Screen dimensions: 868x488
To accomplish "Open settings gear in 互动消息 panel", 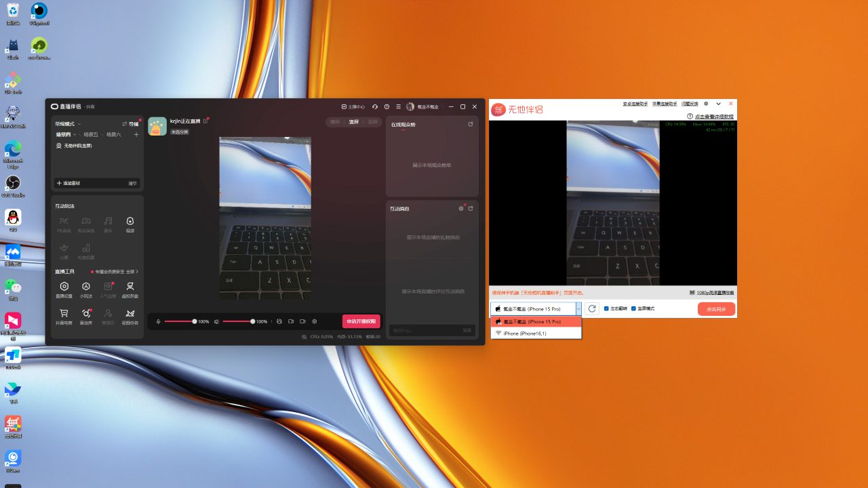I will [x=461, y=209].
